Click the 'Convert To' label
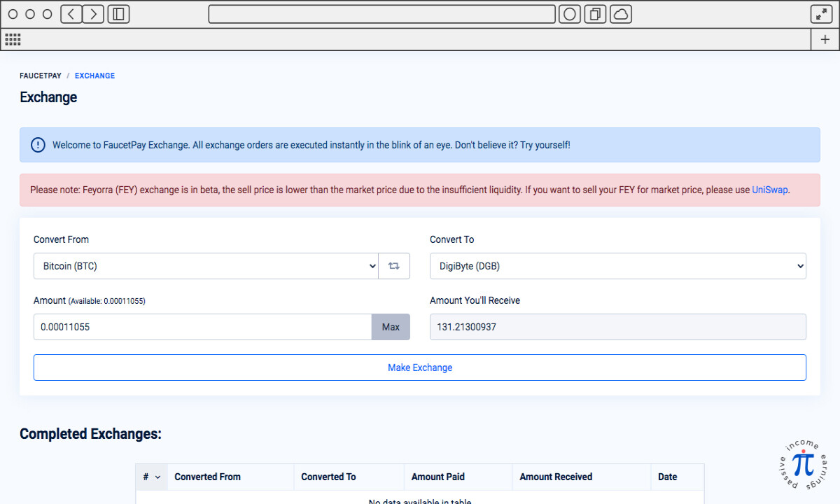The width and height of the screenshot is (840, 504). tap(451, 239)
